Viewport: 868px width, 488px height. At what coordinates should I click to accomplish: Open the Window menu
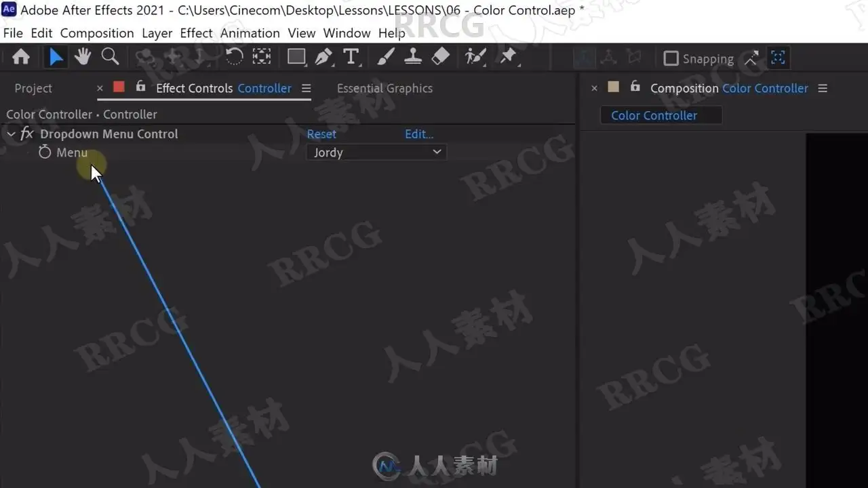click(x=347, y=33)
